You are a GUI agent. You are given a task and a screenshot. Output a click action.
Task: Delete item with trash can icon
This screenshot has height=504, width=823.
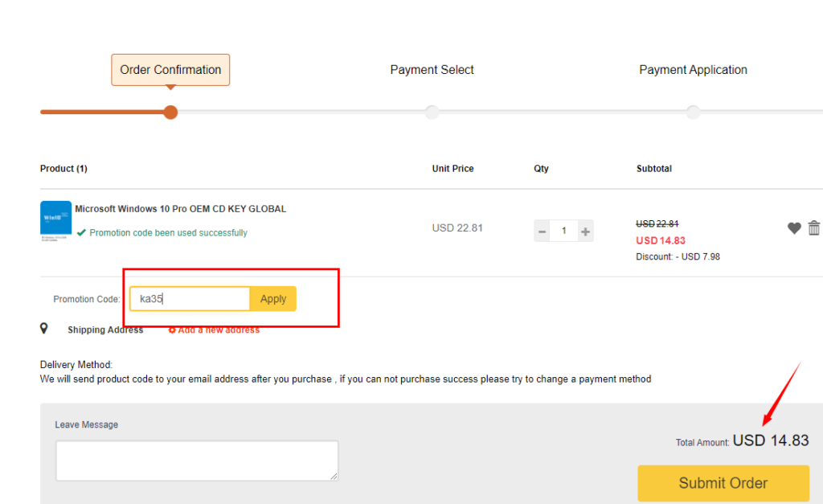click(813, 227)
